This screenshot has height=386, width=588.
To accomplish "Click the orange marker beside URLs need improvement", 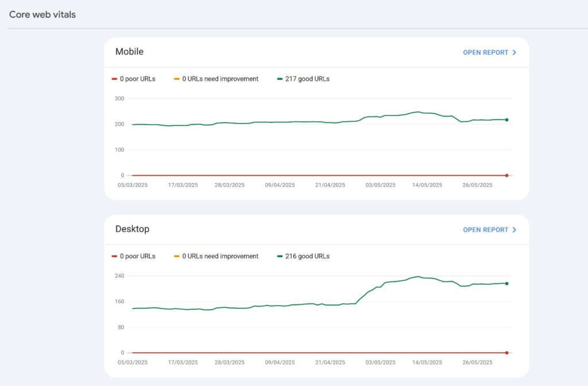I will (177, 79).
